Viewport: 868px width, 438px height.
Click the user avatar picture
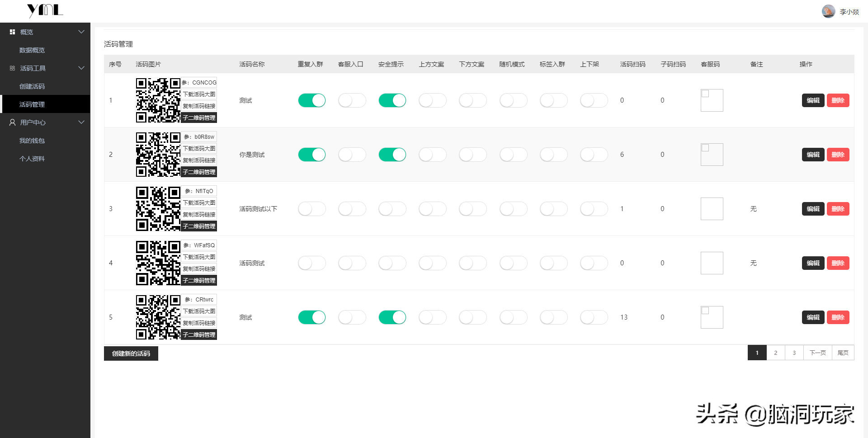[828, 11]
